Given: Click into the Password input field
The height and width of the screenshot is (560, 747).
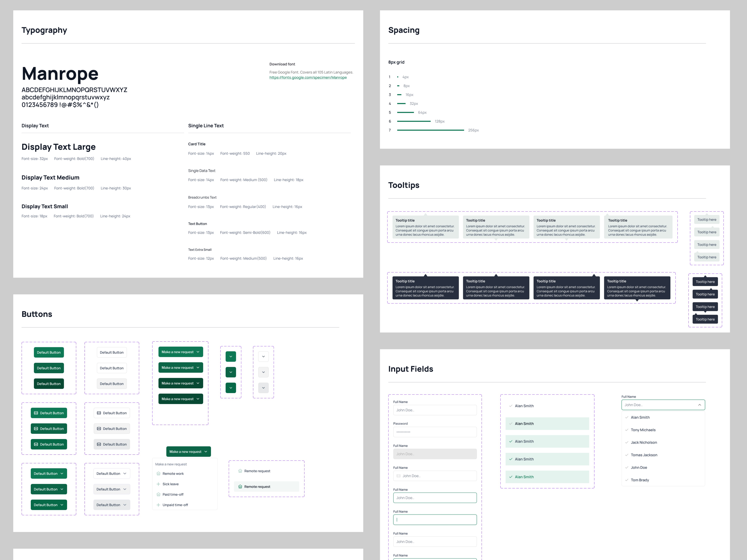Looking at the screenshot, I should [x=435, y=432].
